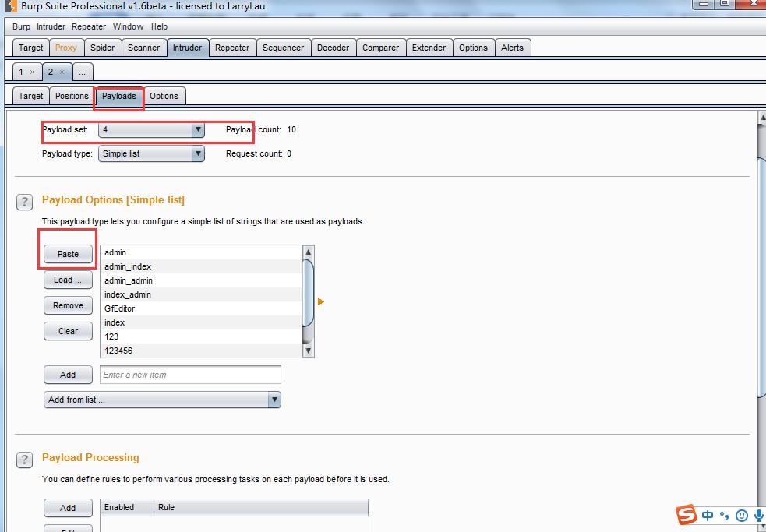Open the Payload type Simple list dropdown
This screenshot has width=766, height=532.
pyautogui.click(x=151, y=153)
